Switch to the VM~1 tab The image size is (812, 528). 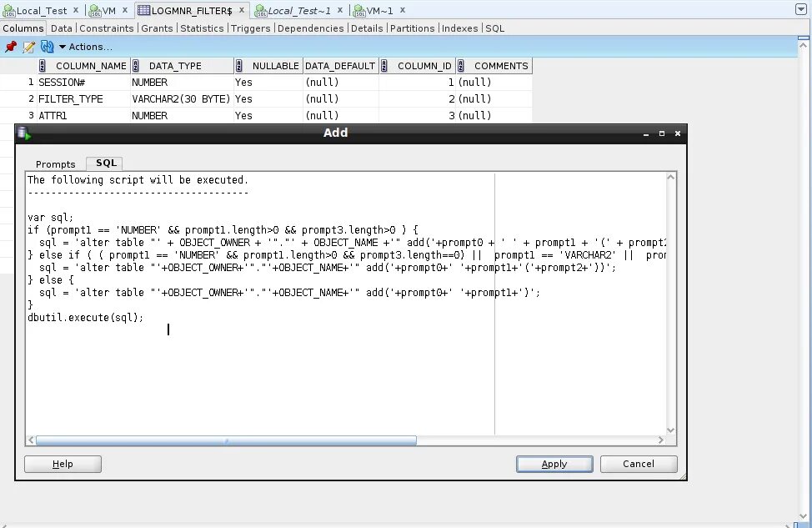[x=373, y=10]
